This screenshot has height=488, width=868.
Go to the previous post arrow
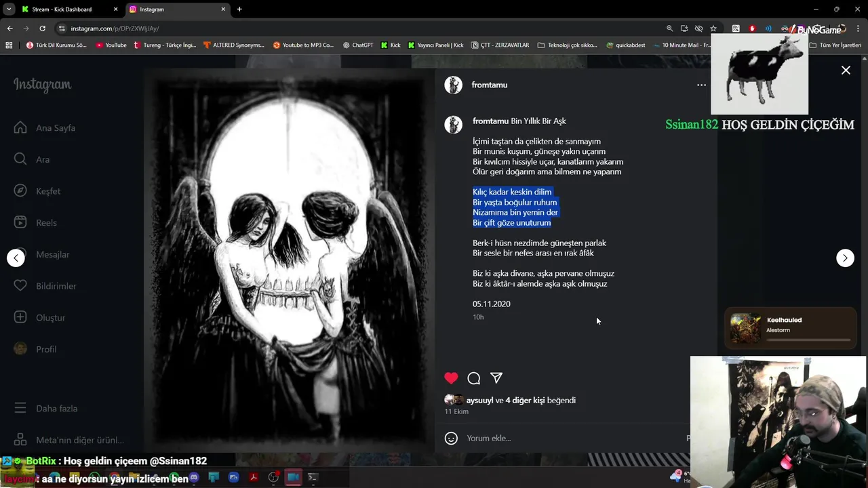pyautogui.click(x=16, y=258)
